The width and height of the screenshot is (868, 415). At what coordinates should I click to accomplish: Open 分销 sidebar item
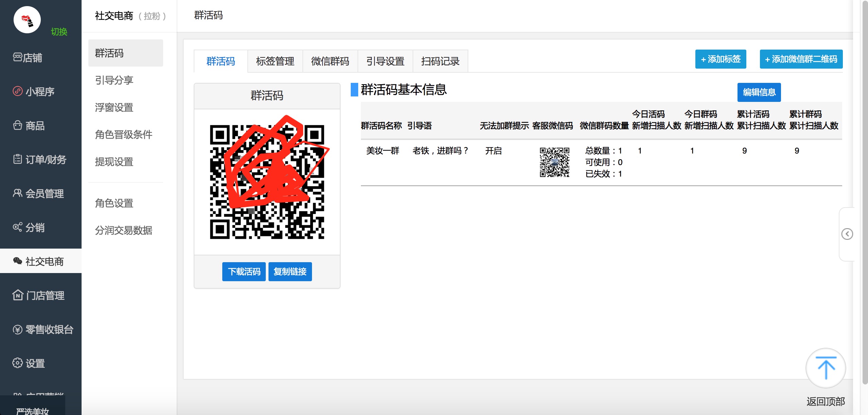point(29,227)
